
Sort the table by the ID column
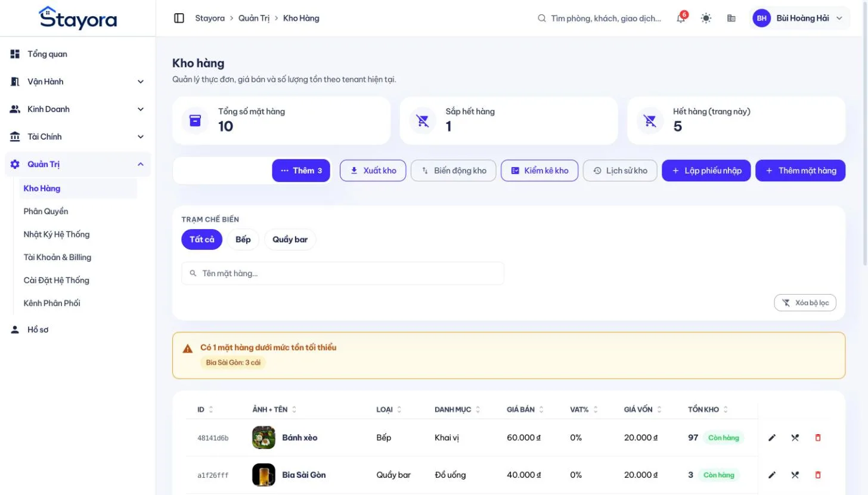pyautogui.click(x=205, y=410)
